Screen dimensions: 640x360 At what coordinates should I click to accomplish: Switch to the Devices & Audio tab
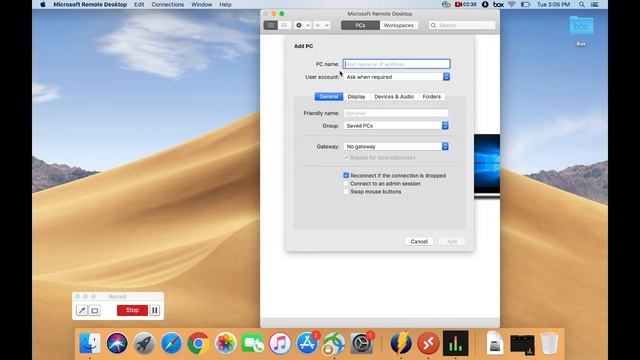[394, 97]
